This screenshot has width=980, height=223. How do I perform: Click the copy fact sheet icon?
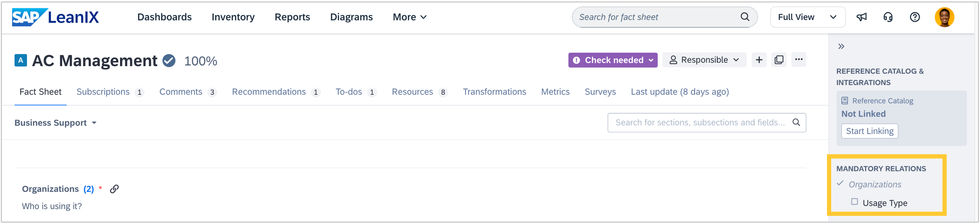click(779, 60)
